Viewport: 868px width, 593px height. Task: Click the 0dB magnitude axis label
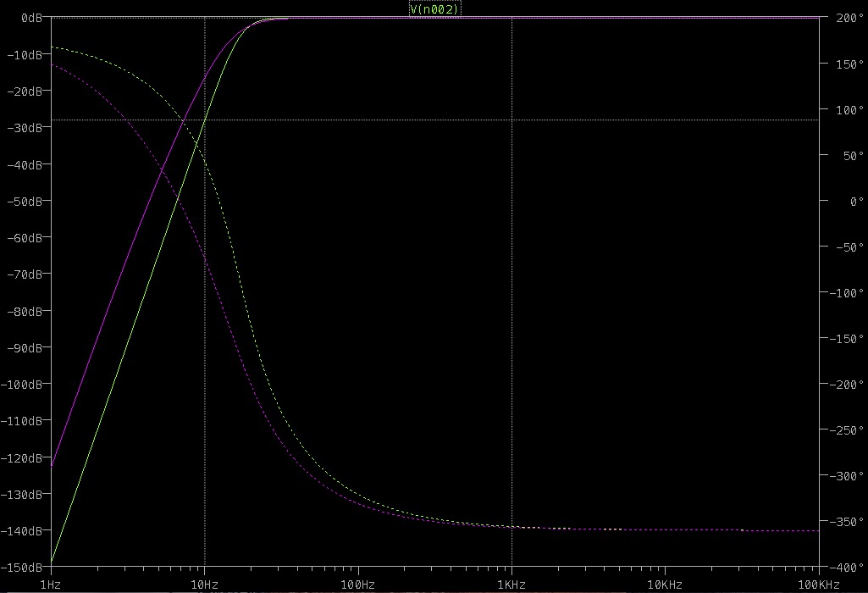point(31,18)
